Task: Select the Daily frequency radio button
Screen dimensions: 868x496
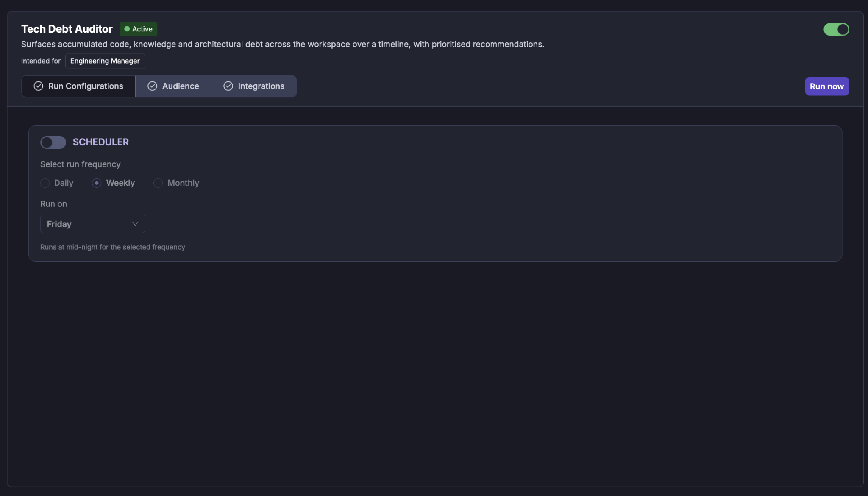Action: [x=45, y=183]
